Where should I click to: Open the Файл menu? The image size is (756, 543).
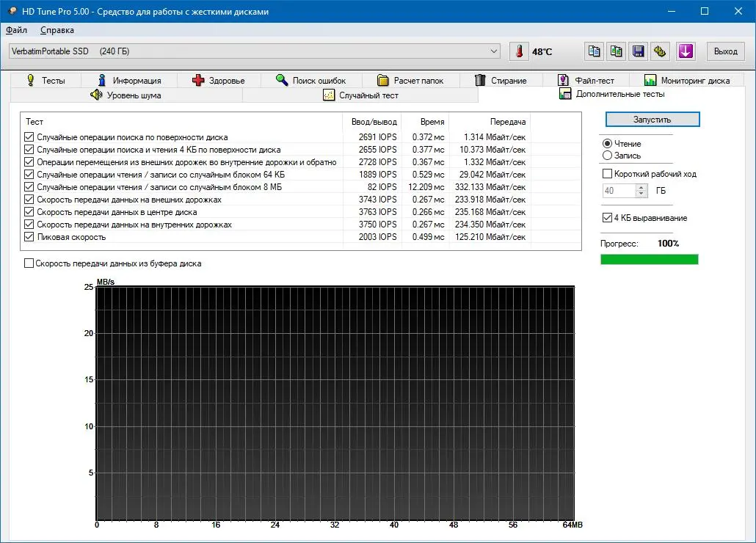(x=16, y=30)
